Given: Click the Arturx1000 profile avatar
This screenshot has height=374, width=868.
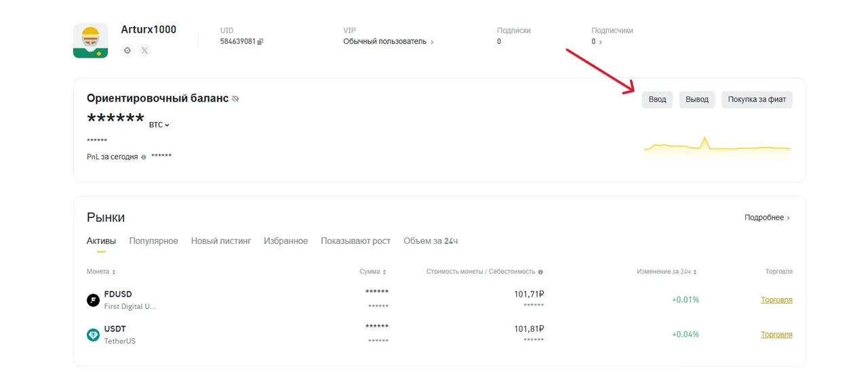Looking at the screenshot, I should point(90,41).
